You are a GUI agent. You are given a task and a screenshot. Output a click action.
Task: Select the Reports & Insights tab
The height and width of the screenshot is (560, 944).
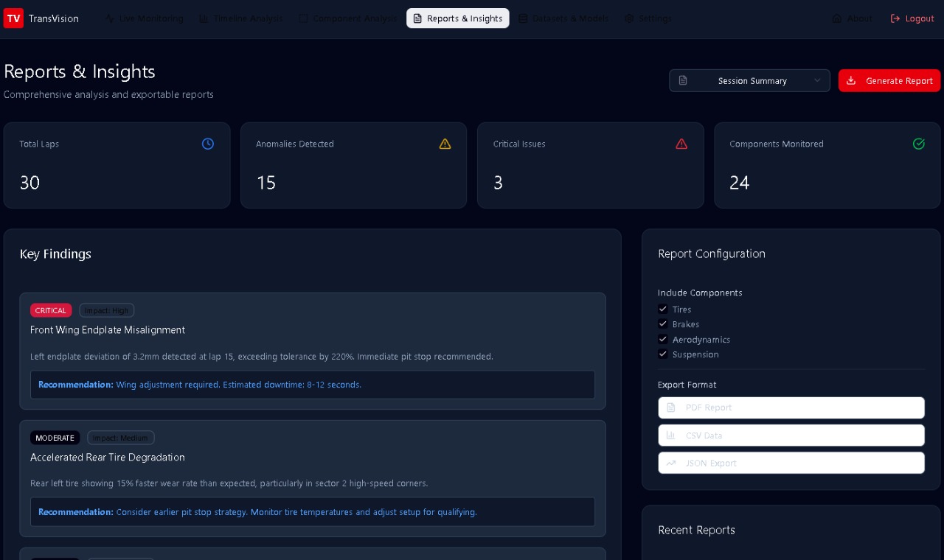(457, 18)
